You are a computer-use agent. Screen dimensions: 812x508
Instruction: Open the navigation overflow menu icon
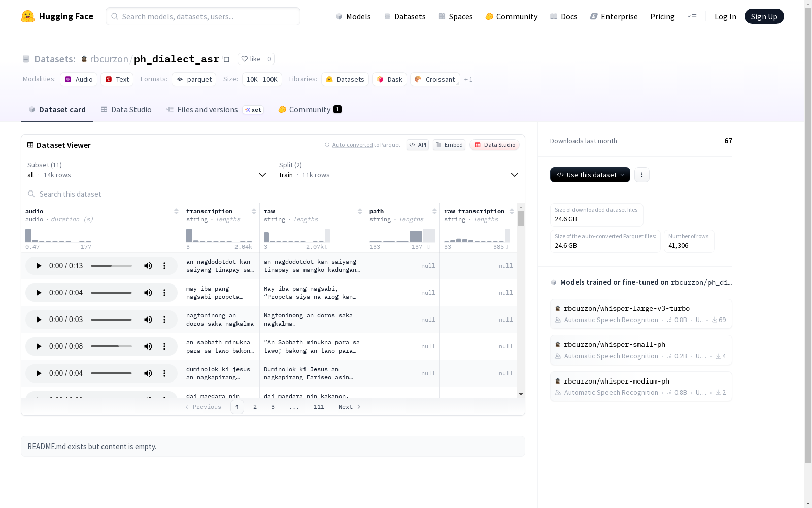(692, 16)
